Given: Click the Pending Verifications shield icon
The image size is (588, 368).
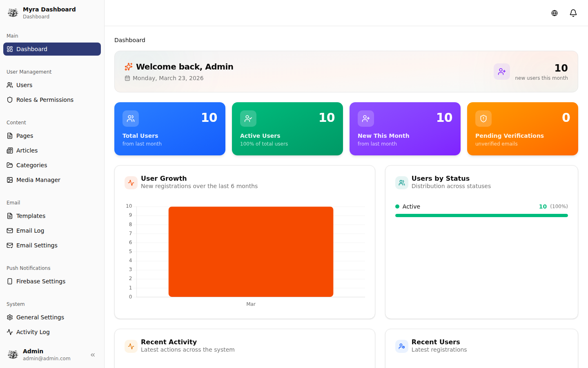Looking at the screenshot, I should click(x=483, y=119).
